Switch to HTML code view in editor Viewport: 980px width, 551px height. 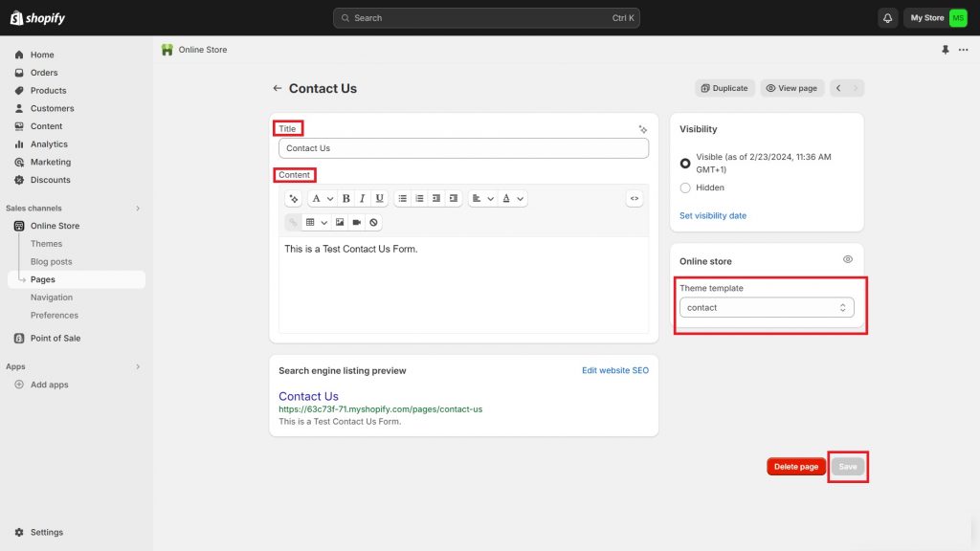tap(634, 198)
